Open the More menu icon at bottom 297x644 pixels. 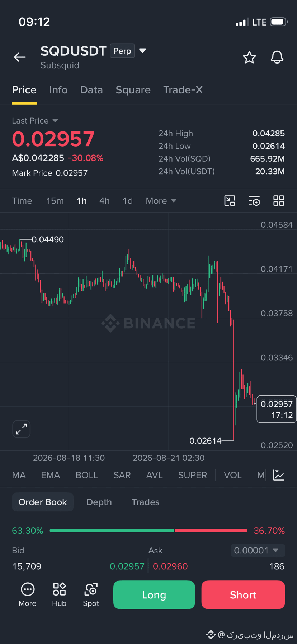click(x=28, y=595)
